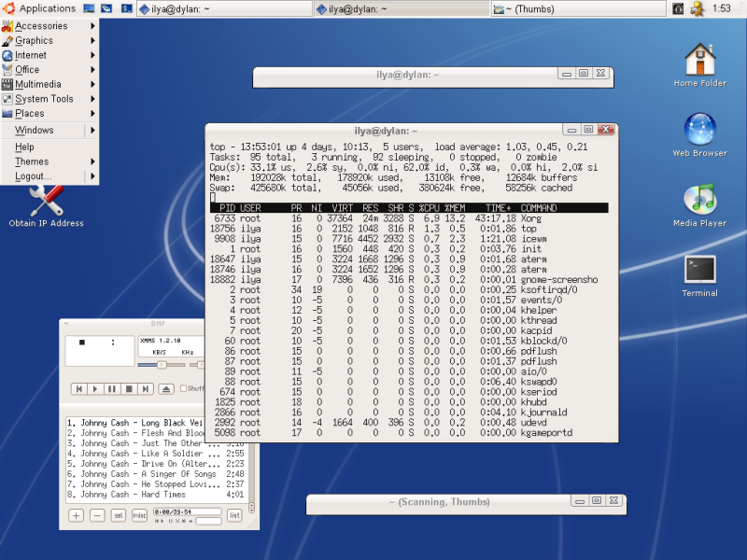Open the Office submenu
747x560 pixels.
pyautogui.click(x=49, y=69)
